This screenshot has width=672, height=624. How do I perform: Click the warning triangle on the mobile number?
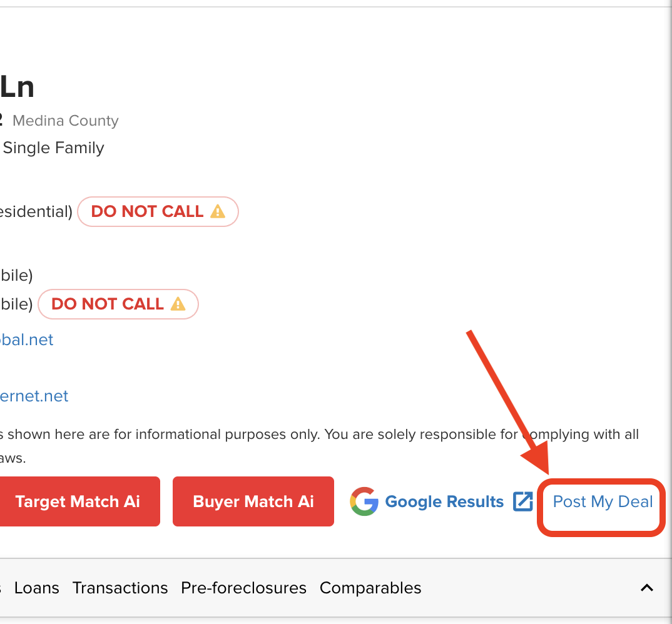tap(178, 304)
